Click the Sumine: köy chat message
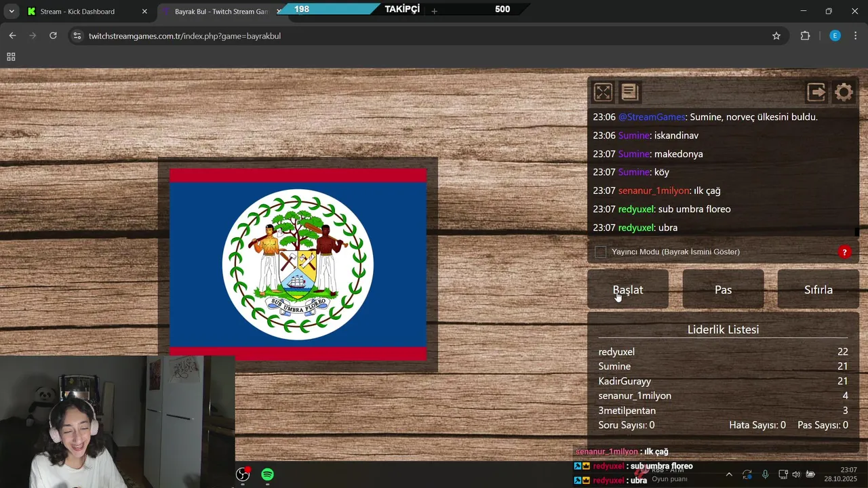This screenshot has height=488, width=868. [631, 172]
